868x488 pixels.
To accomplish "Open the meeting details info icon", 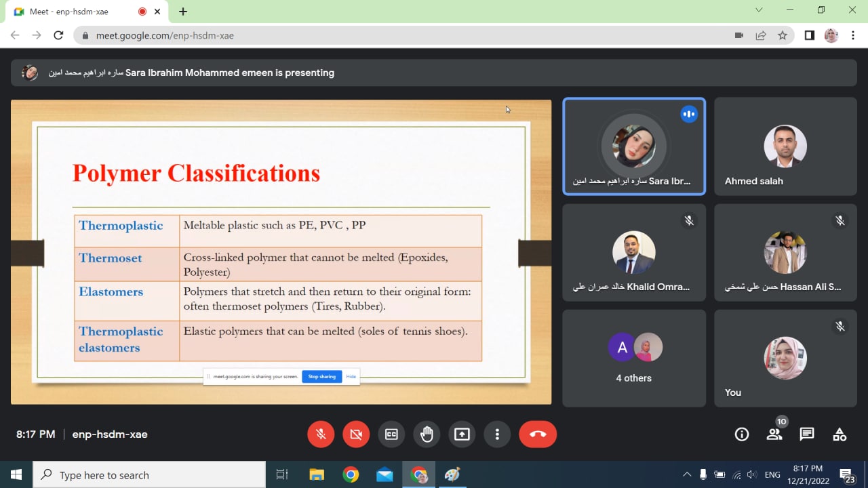I will click(x=742, y=434).
